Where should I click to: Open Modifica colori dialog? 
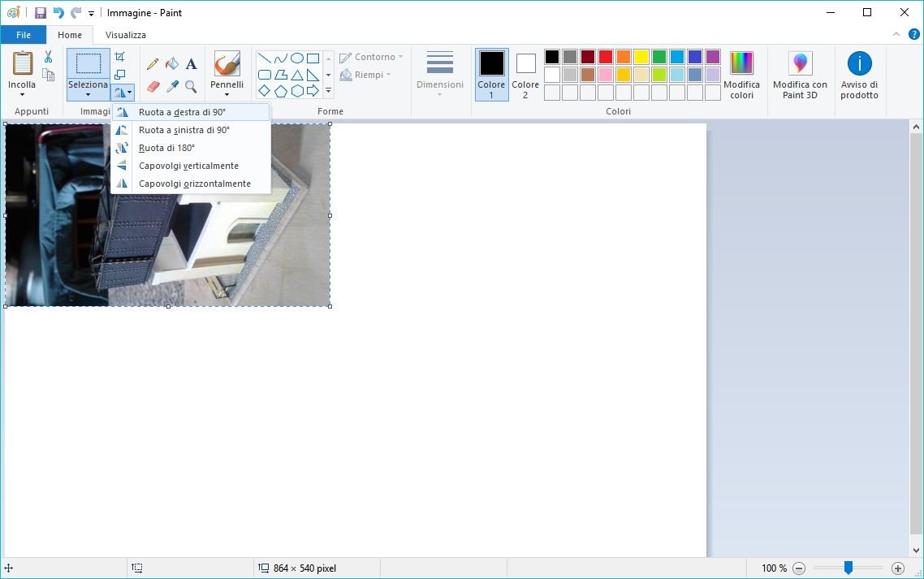[x=741, y=75]
